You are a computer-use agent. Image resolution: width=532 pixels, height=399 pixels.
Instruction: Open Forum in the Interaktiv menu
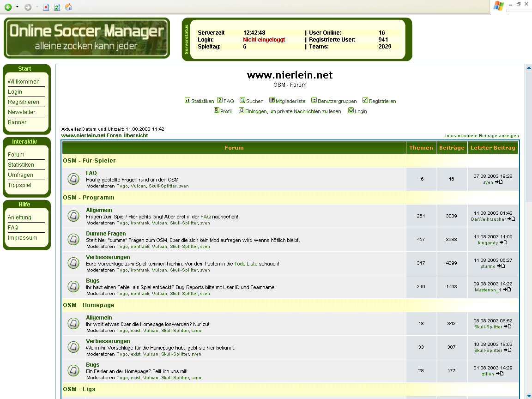point(16,155)
